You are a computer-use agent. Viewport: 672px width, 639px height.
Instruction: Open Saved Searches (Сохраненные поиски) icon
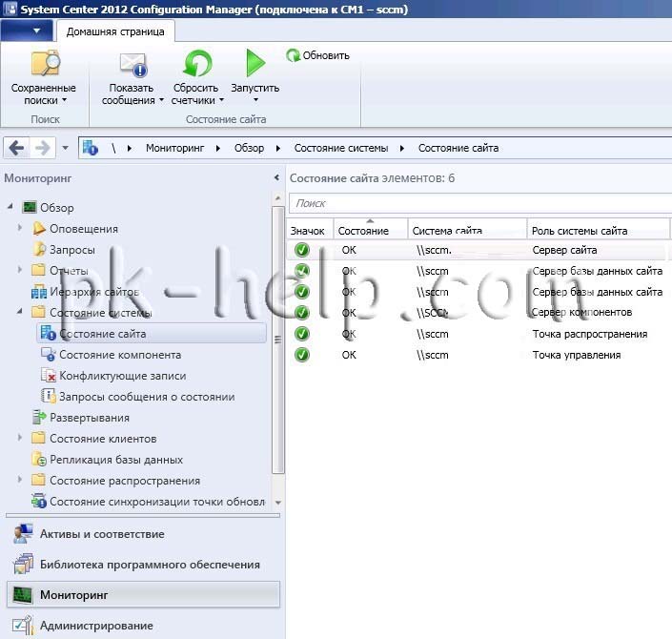[46, 64]
